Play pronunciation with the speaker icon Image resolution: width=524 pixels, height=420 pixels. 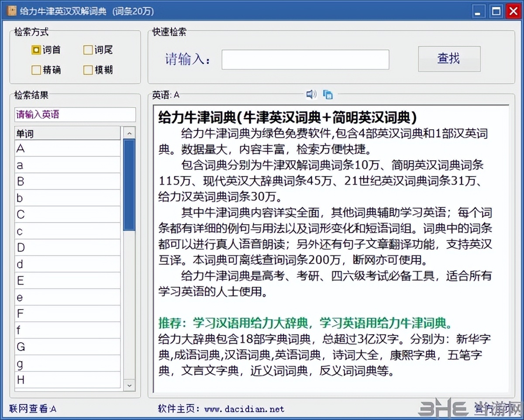311,94
